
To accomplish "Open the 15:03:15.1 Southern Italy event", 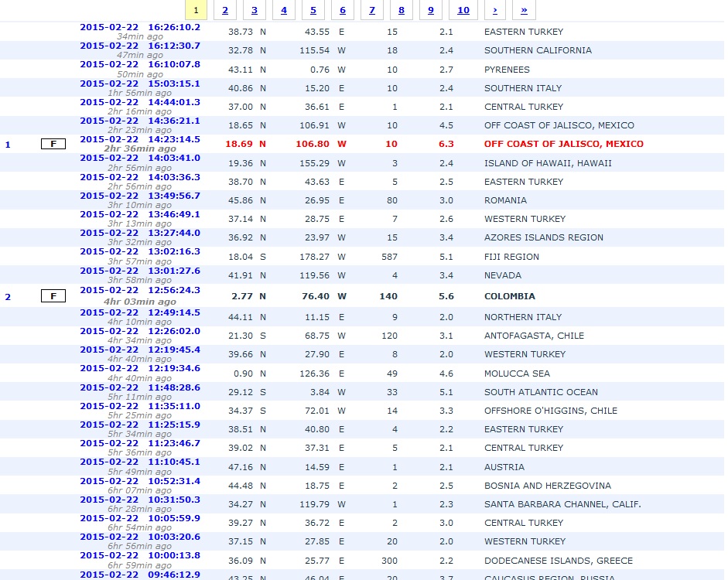I will click(140, 84).
